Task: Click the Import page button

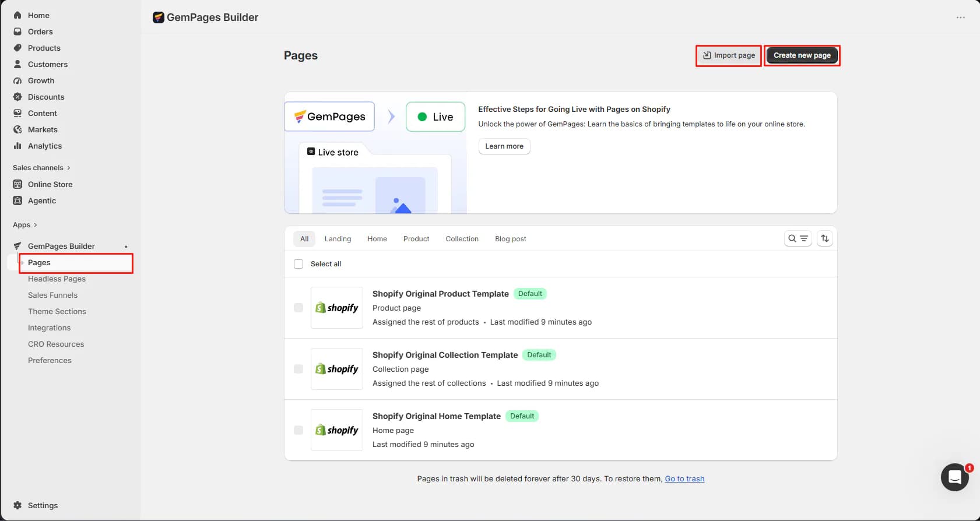Action: (x=729, y=55)
